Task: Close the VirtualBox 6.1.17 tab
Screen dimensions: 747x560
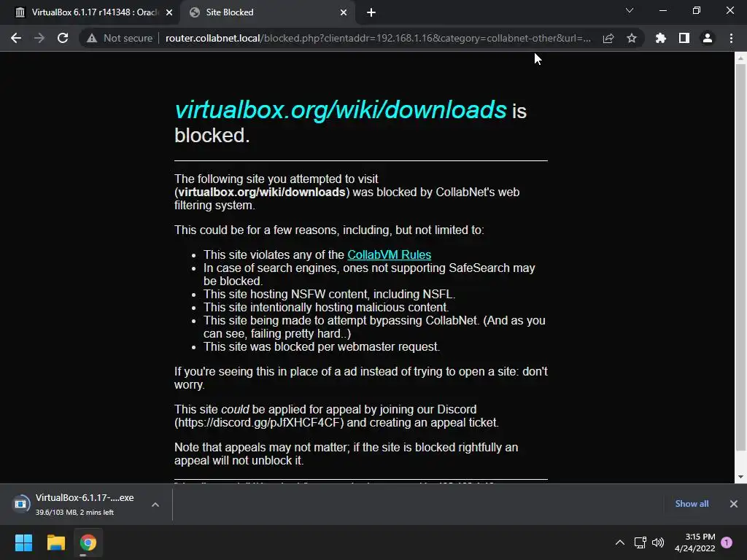Action: coord(169,12)
